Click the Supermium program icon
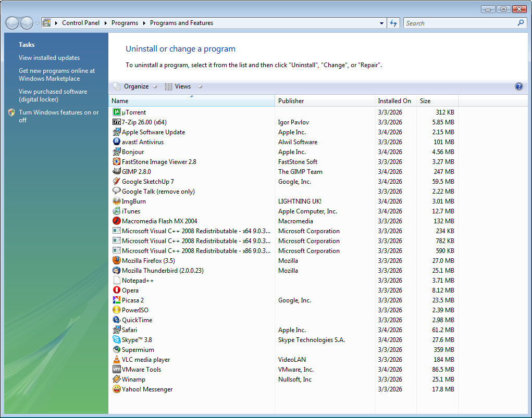 point(116,349)
